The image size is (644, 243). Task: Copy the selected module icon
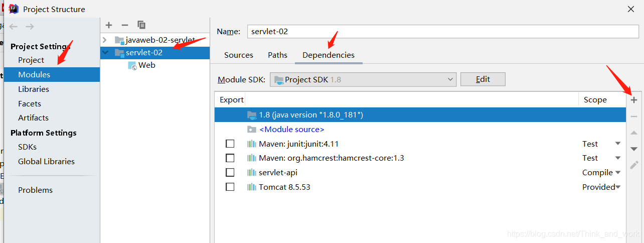coord(141,25)
